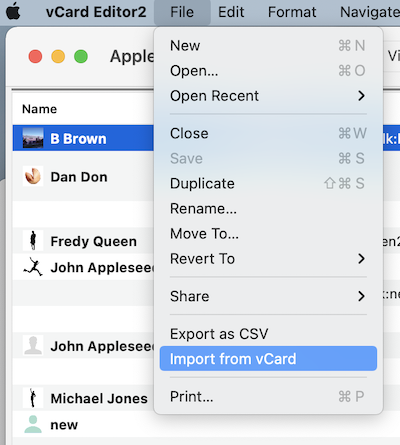Viewport: 400px width, 445px height.
Task: Click the jumping figure avatar of John Appleseed
Action: click(33, 267)
